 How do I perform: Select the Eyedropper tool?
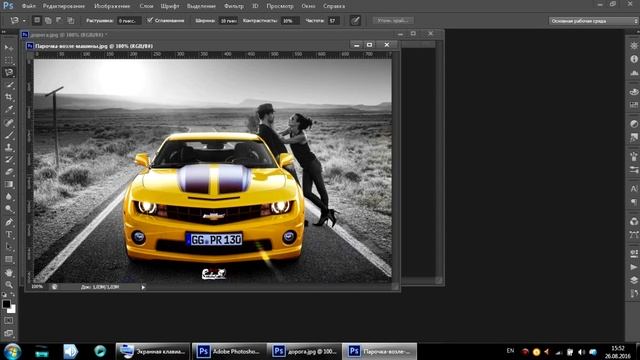(x=9, y=110)
